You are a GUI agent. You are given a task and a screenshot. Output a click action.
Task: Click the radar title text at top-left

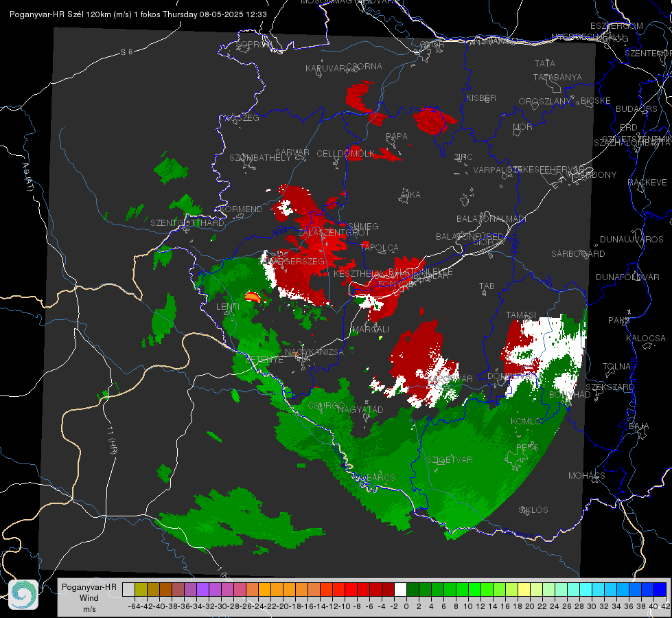tap(138, 14)
